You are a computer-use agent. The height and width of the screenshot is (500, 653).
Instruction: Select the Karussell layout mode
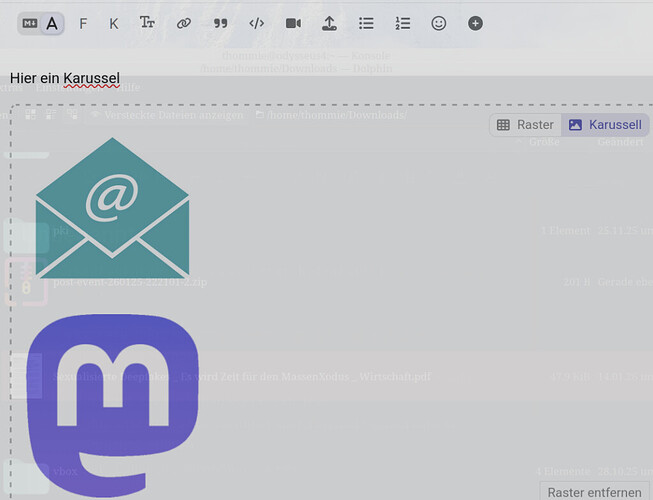[605, 125]
